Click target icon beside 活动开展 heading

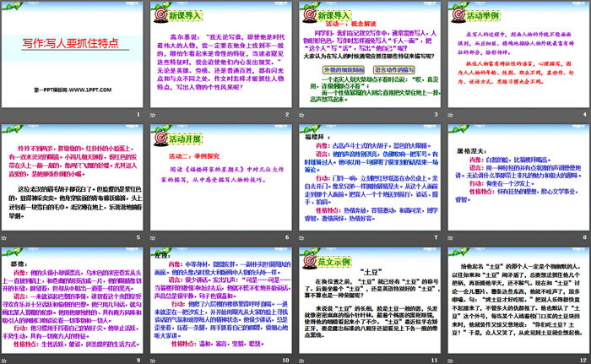160,138
